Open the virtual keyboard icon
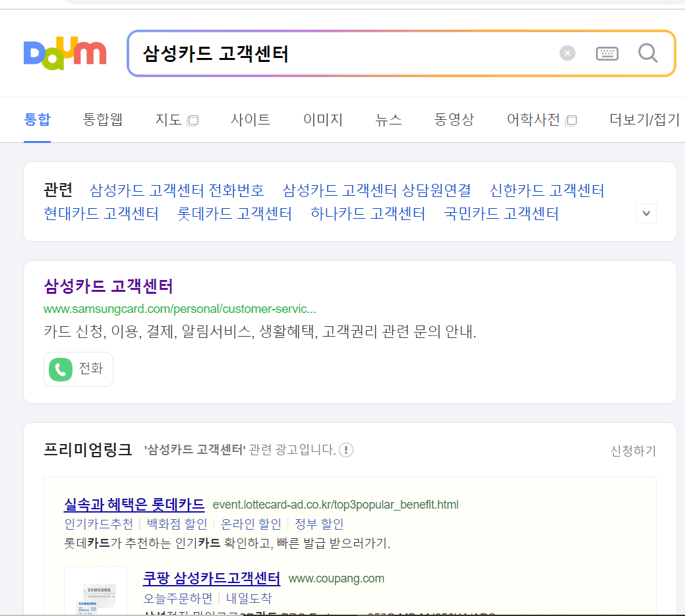Viewport: 685px width, 616px height. click(x=607, y=54)
